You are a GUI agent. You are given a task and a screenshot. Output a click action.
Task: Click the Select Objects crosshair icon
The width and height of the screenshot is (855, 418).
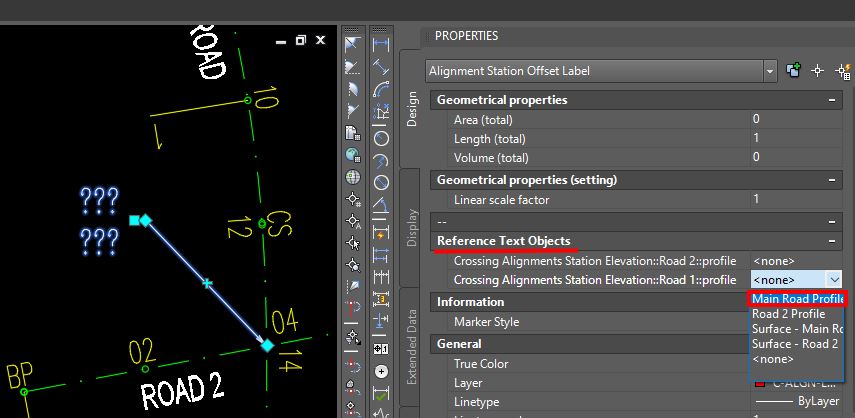[817, 70]
